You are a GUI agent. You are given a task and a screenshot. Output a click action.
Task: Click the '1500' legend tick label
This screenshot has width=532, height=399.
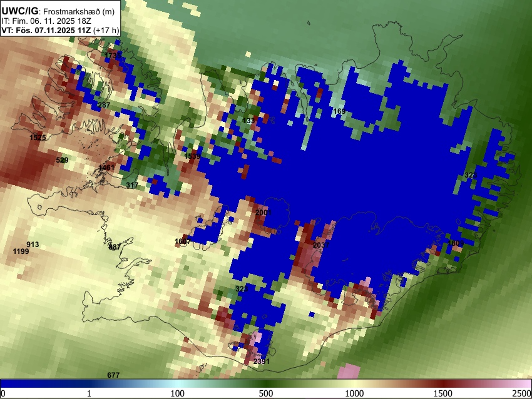pyautogui.click(x=443, y=393)
